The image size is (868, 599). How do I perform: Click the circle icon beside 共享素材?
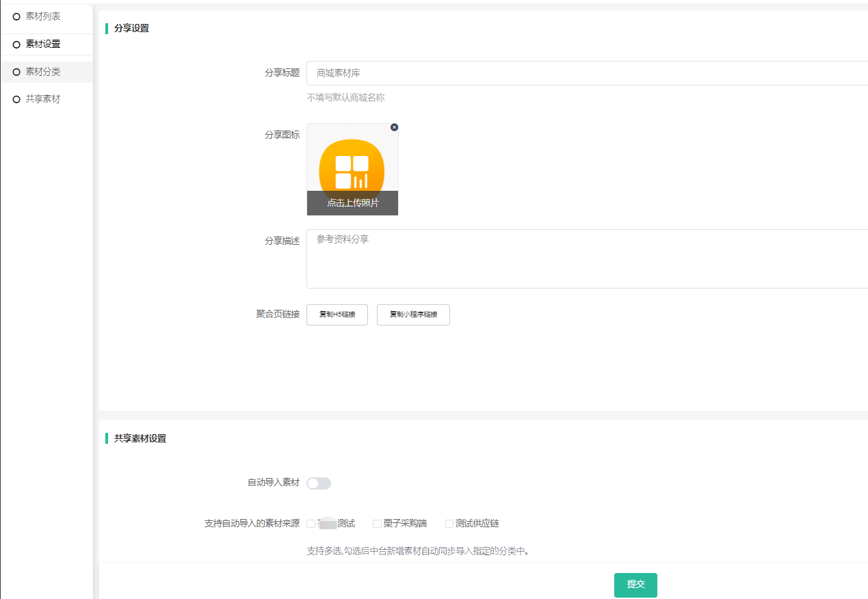click(x=16, y=100)
